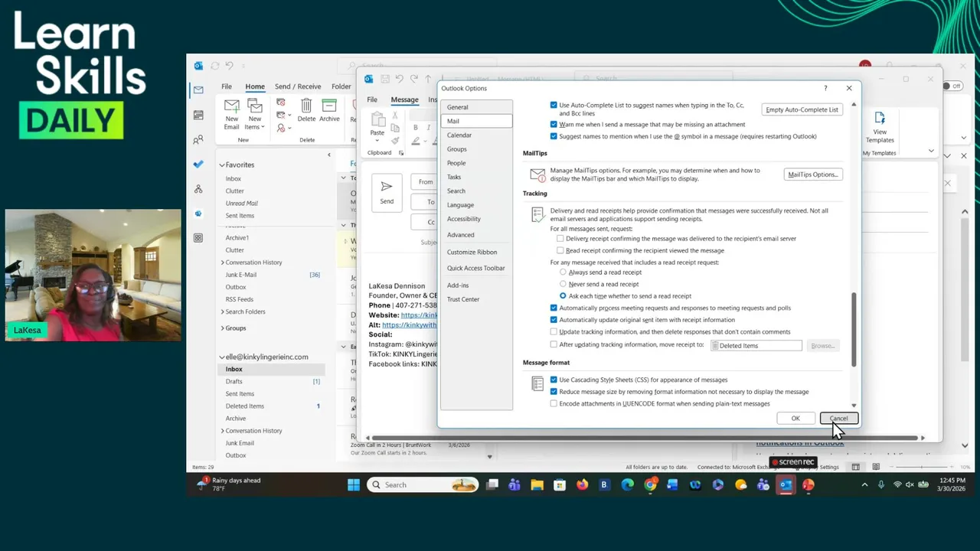
Task: Select Ask each time radio option
Action: [x=563, y=296]
